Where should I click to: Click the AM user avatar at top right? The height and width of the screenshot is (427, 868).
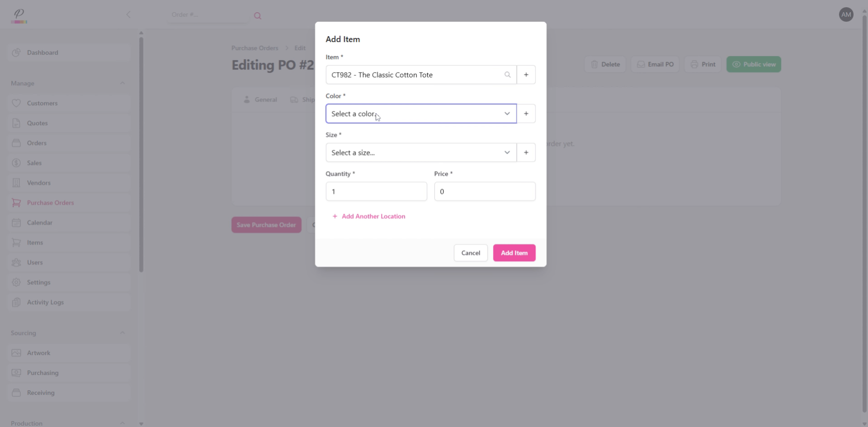(846, 14)
